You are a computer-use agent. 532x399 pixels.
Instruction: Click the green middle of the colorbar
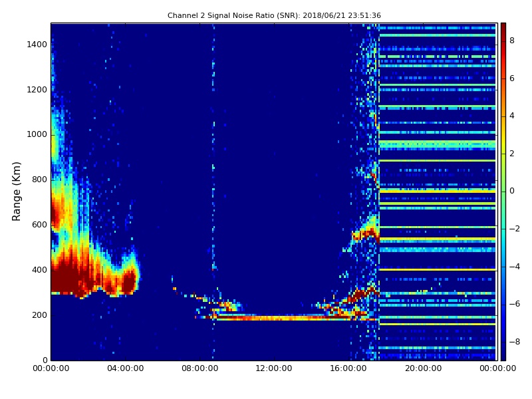[503, 192]
